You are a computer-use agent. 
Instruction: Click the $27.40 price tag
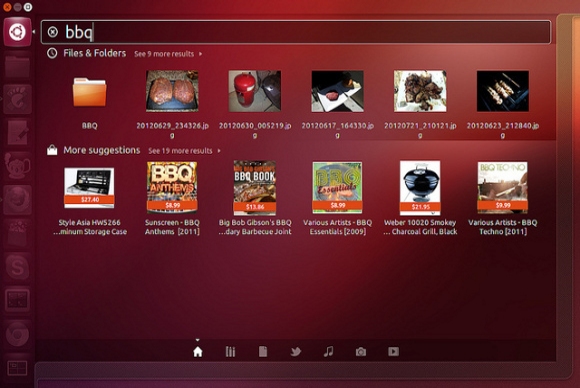point(90,199)
